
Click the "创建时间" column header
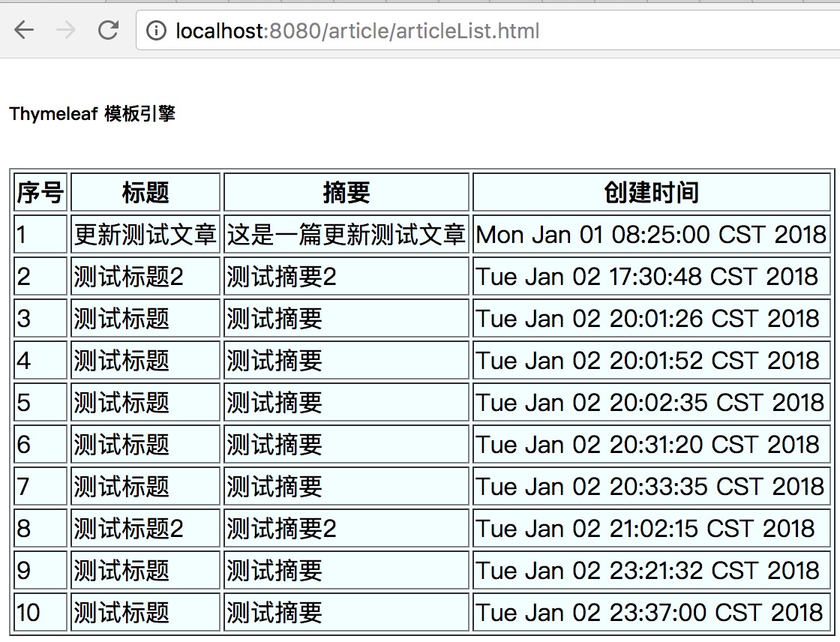[652, 193]
